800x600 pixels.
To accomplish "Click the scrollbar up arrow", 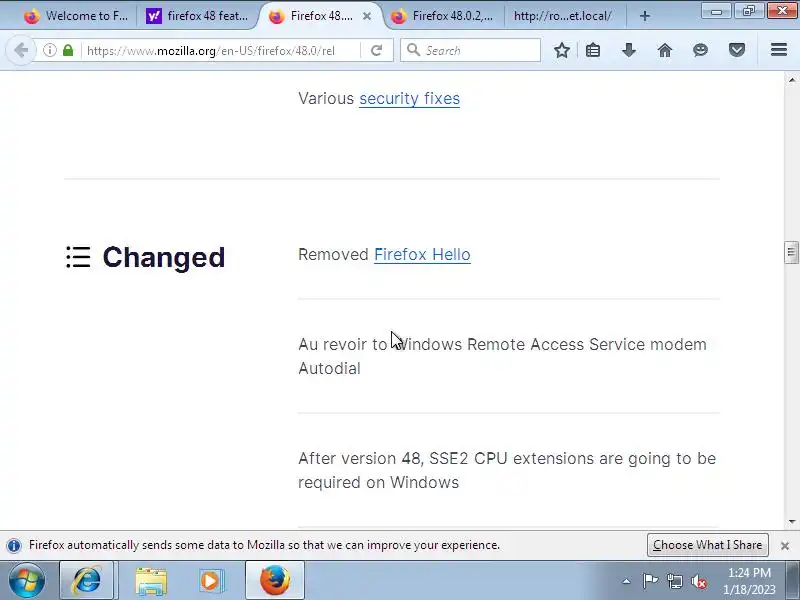I will 791,80.
